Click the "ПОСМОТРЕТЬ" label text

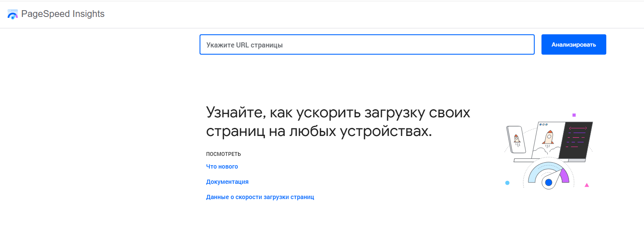pyautogui.click(x=223, y=154)
